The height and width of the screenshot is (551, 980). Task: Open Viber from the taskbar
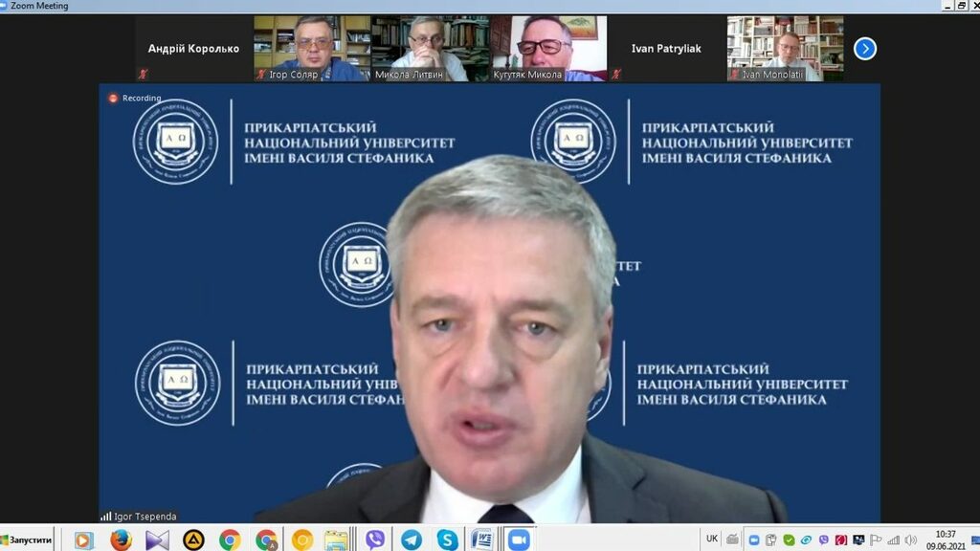coord(375,540)
